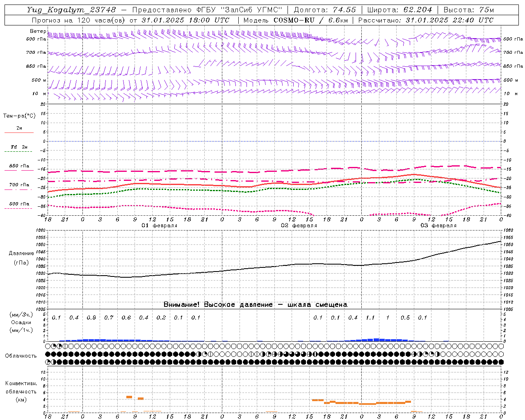
Task: Select the 'ЗапСиб УГМС' provider text
Action: pos(251,10)
